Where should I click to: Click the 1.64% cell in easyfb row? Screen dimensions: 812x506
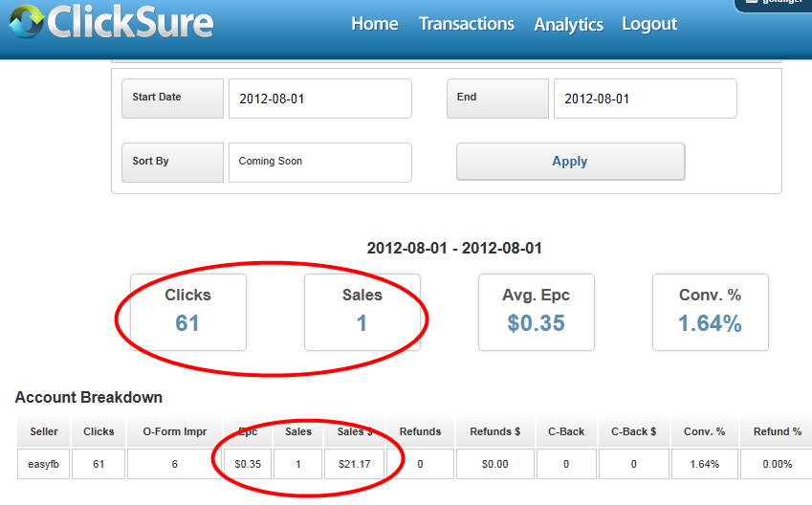point(704,464)
